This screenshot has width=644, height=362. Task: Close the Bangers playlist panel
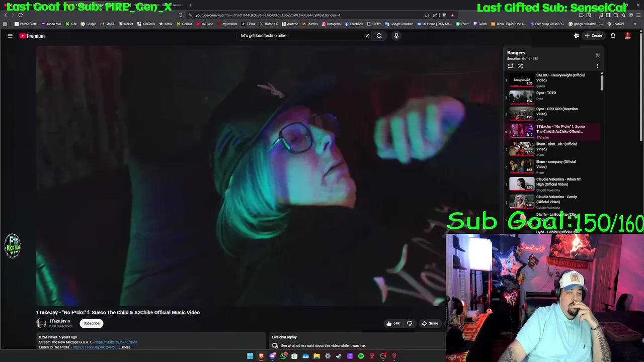point(597,55)
